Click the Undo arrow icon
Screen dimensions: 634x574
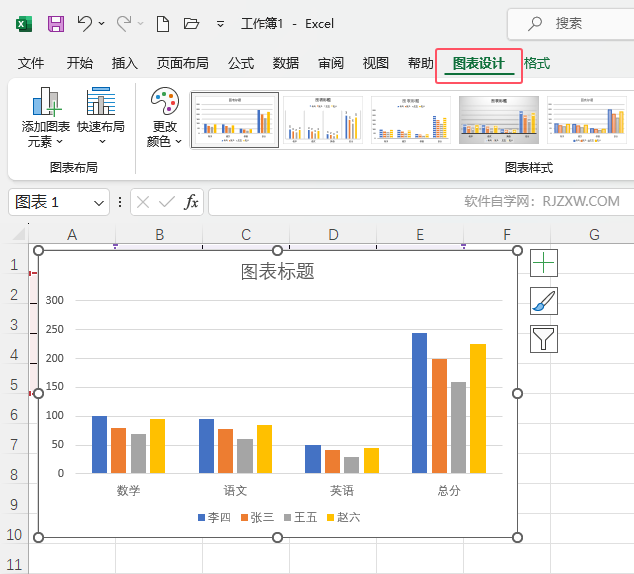pyautogui.click(x=84, y=23)
